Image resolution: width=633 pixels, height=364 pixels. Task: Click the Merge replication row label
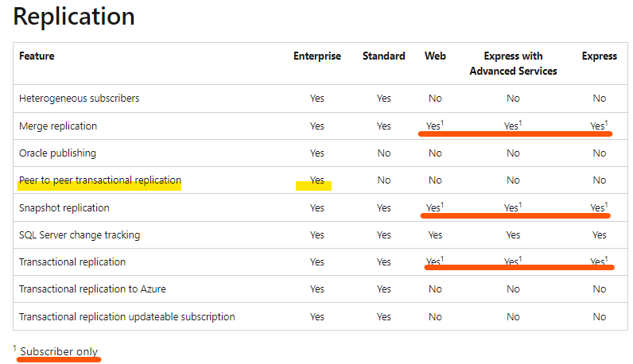(58, 126)
